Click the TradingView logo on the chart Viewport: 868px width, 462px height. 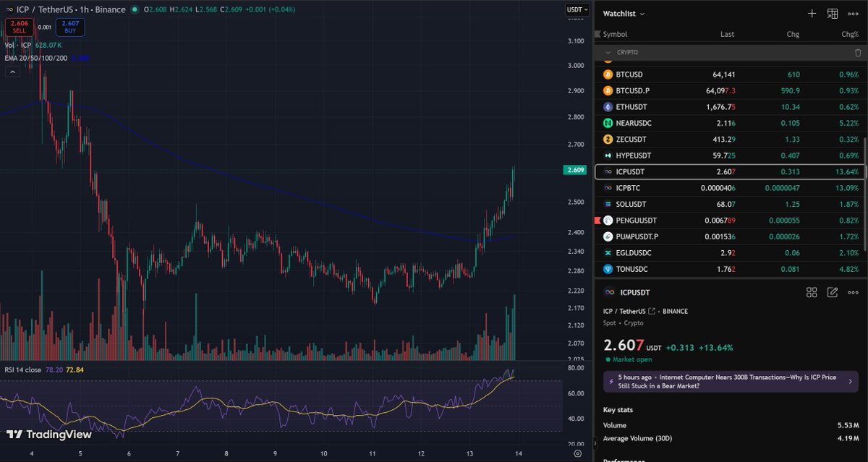(50, 435)
